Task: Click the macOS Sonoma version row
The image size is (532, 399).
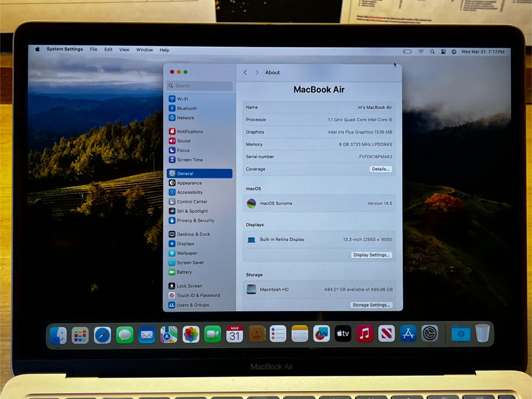Action: tap(319, 203)
